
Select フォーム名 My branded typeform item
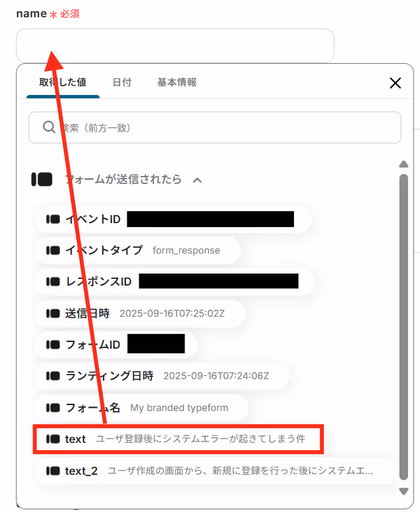pyautogui.click(x=141, y=408)
